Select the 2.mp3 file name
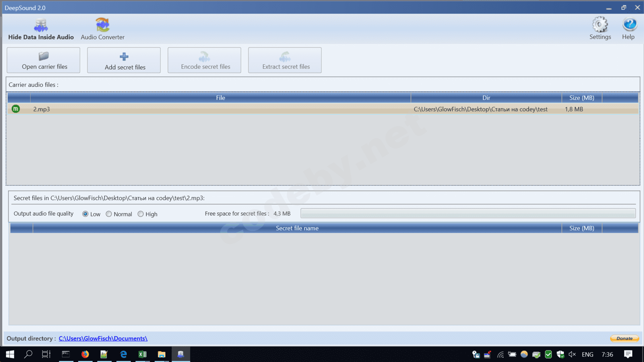Image resolution: width=644 pixels, height=362 pixels. tap(41, 109)
